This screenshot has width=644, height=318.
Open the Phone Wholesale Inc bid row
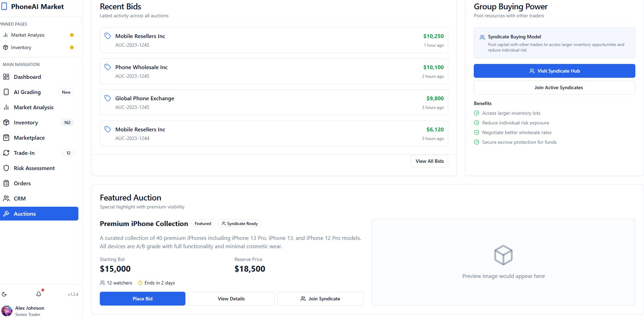pyautogui.click(x=274, y=71)
